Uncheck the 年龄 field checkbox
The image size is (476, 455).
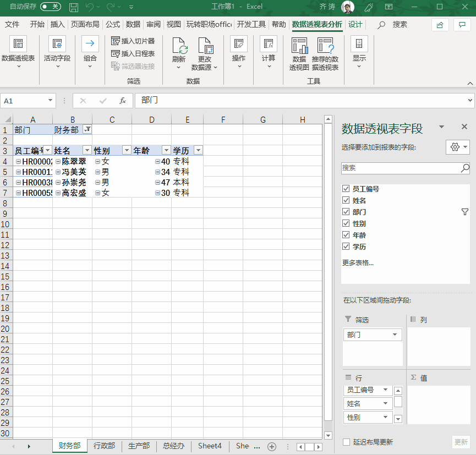(346, 234)
